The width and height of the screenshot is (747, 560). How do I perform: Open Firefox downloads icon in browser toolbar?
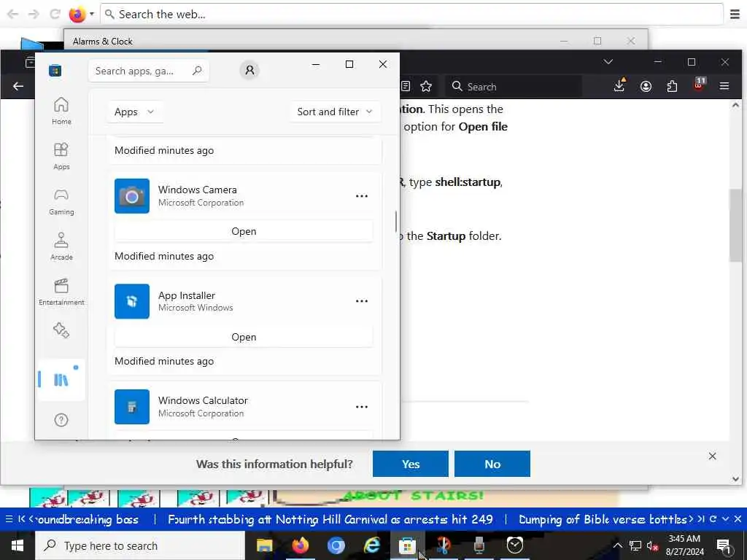pos(619,86)
